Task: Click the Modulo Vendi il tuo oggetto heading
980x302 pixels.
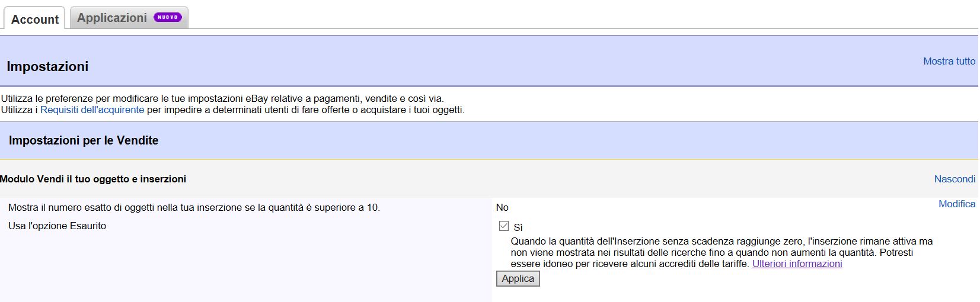Action: [93, 179]
